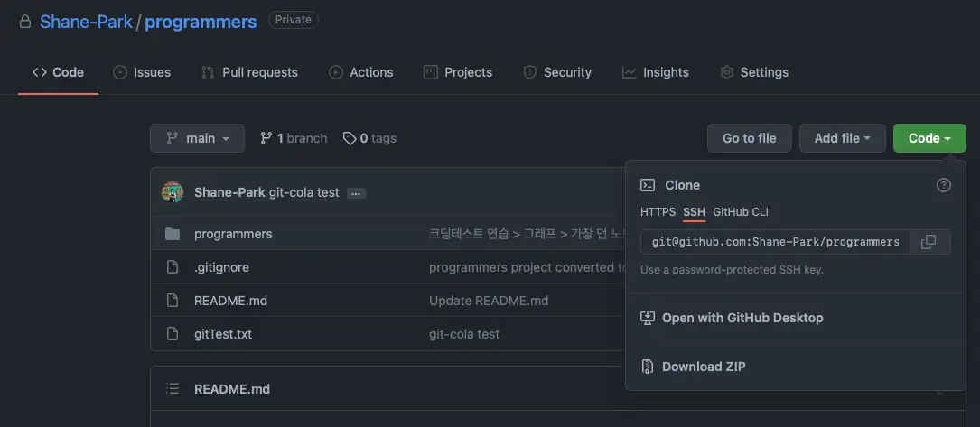Go to the Actions tab
980x427 pixels.
pyautogui.click(x=360, y=72)
